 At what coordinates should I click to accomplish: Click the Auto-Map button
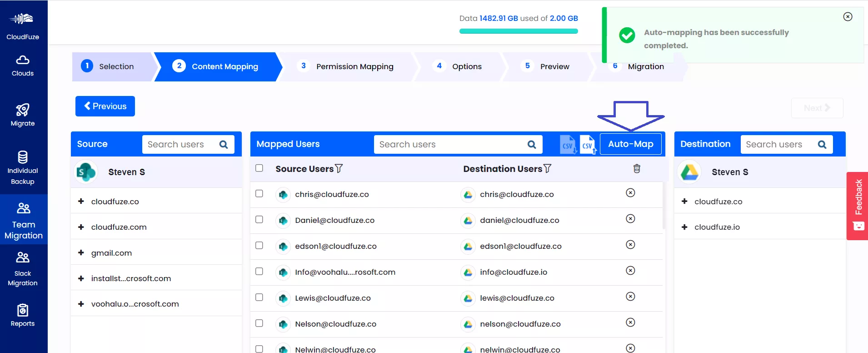[630, 144]
